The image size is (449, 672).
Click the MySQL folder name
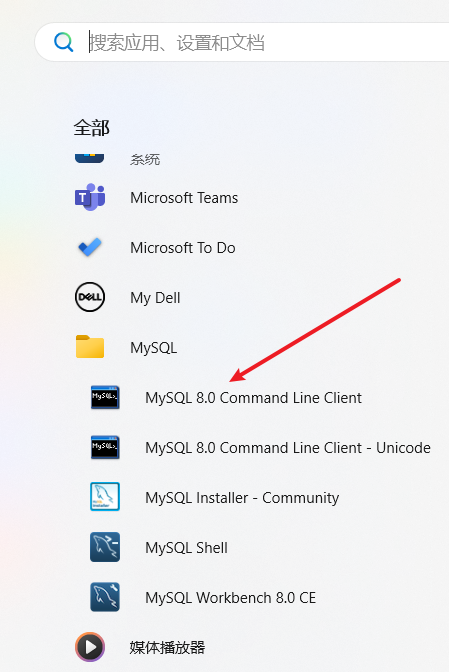[154, 348]
